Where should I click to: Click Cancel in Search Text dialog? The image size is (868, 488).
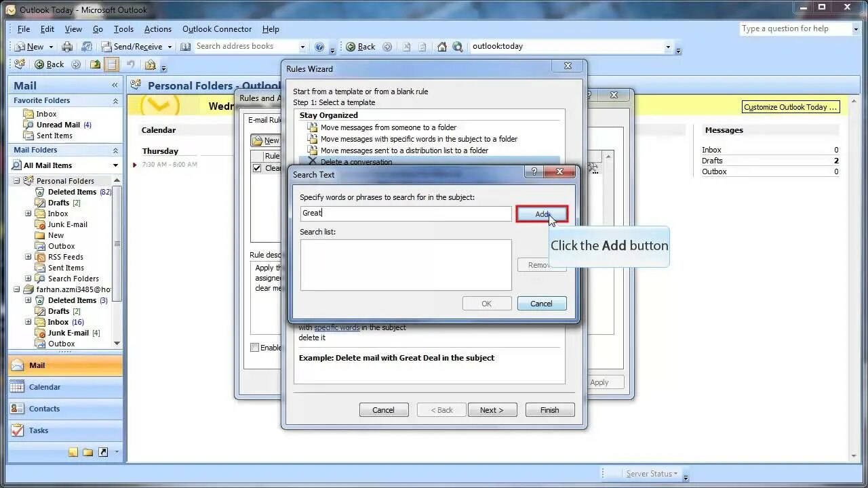(541, 304)
